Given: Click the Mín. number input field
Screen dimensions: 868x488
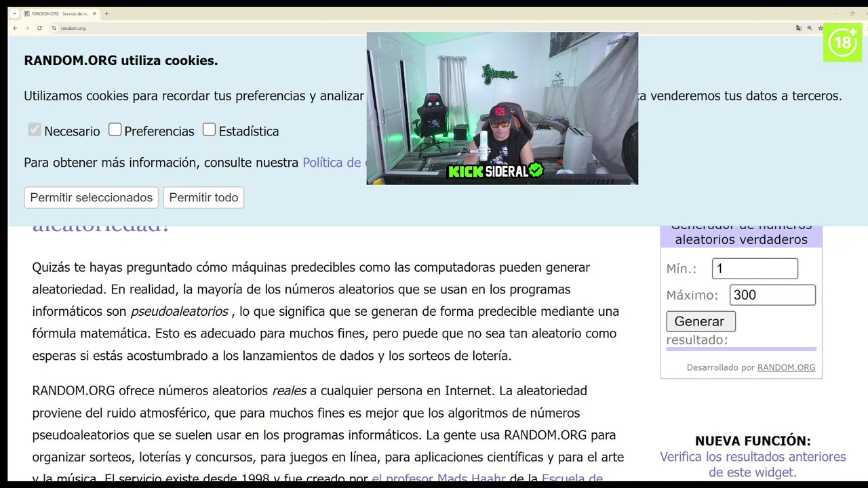Looking at the screenshot, I should tap(755, 268).
